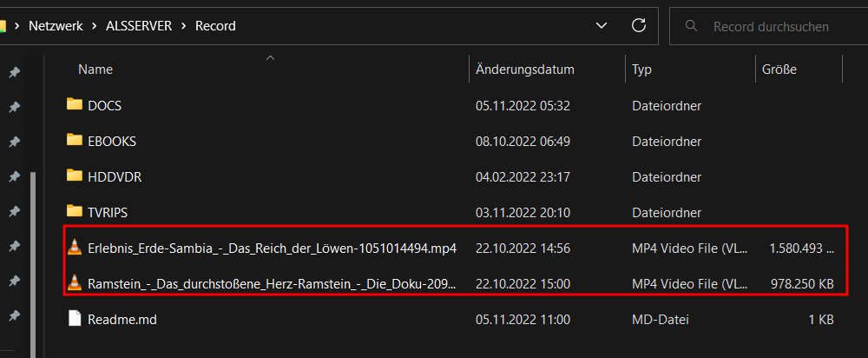Open the DOCS folder icon

tap(74, 104)
